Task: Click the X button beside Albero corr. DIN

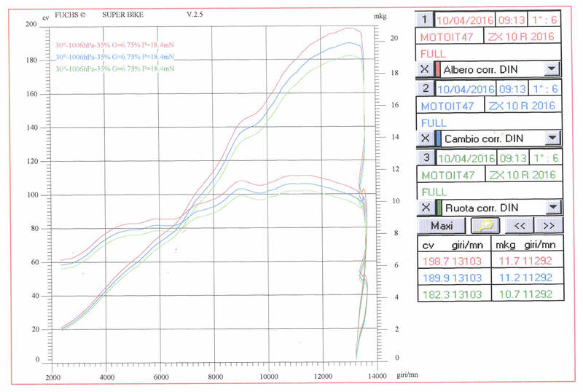Action: [424, 68]
